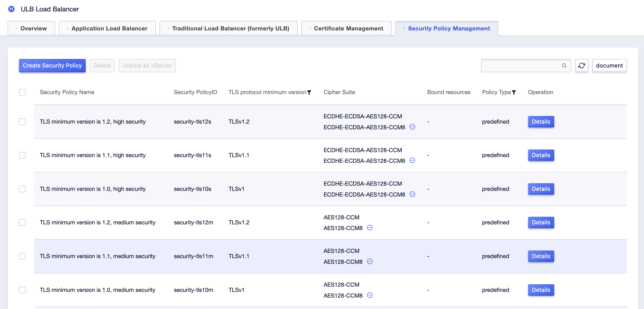Click 'TLS minimum version is 1.2, high security'

[x=93, y=122]
